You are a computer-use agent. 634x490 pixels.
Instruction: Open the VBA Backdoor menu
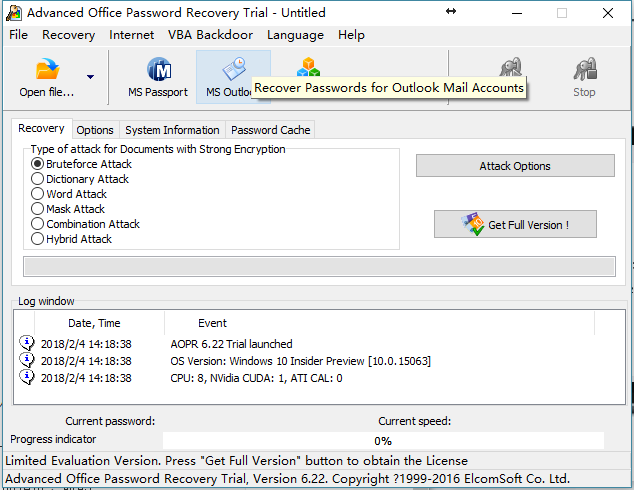[211, 35]
